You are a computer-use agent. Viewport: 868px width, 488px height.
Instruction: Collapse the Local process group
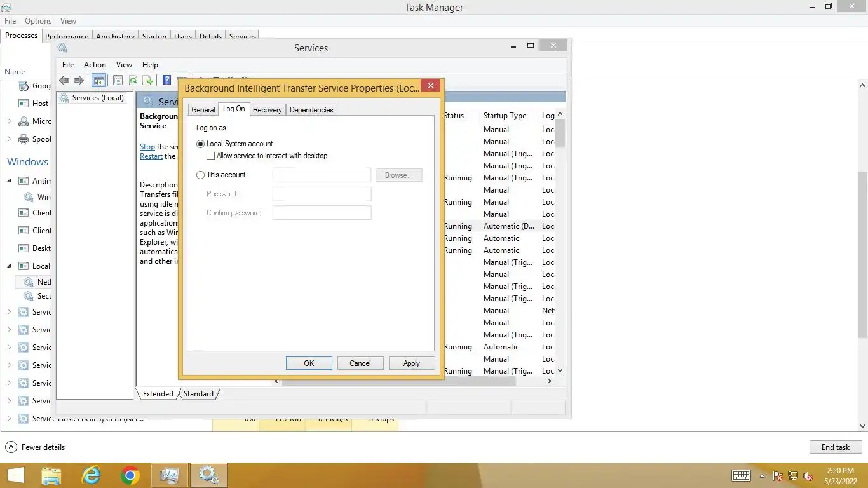pyautogui.click(x=9, y=266)
